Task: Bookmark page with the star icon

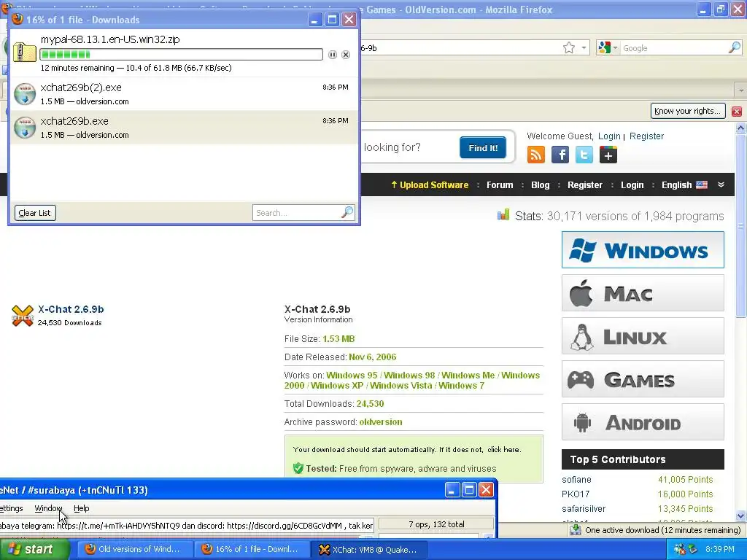Action: click(x=568, y=47)
